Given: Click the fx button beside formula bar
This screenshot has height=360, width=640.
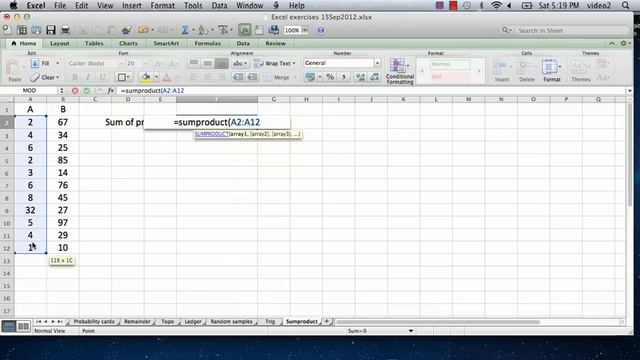Looking at the screenshot, I should [110, 91].
